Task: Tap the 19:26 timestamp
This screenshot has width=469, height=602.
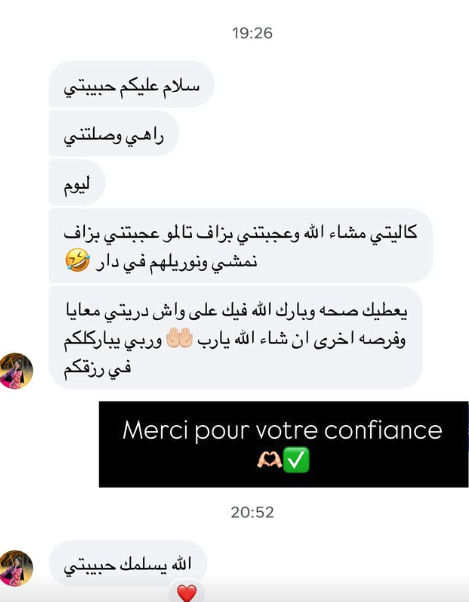Action: [x=252, y=33]
